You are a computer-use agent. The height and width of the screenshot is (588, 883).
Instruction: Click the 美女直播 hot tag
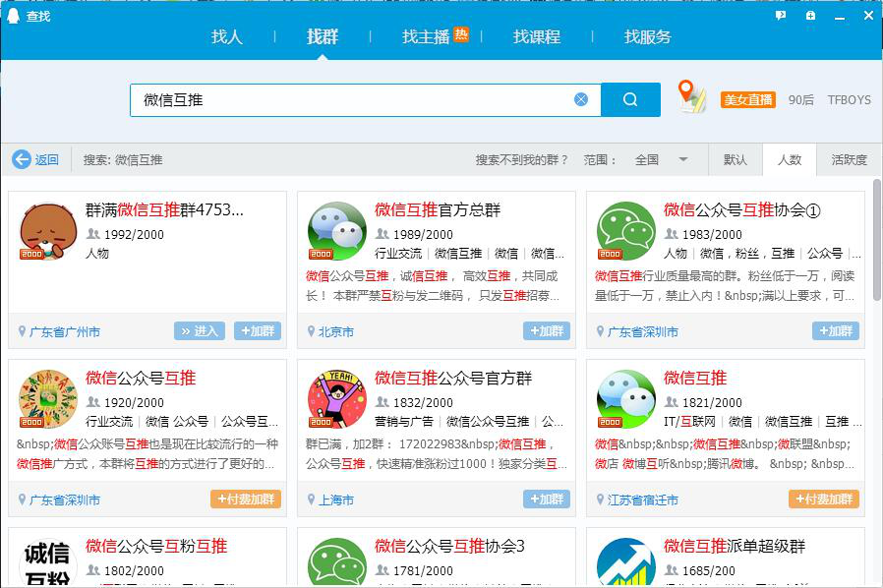tap(748, 99)
